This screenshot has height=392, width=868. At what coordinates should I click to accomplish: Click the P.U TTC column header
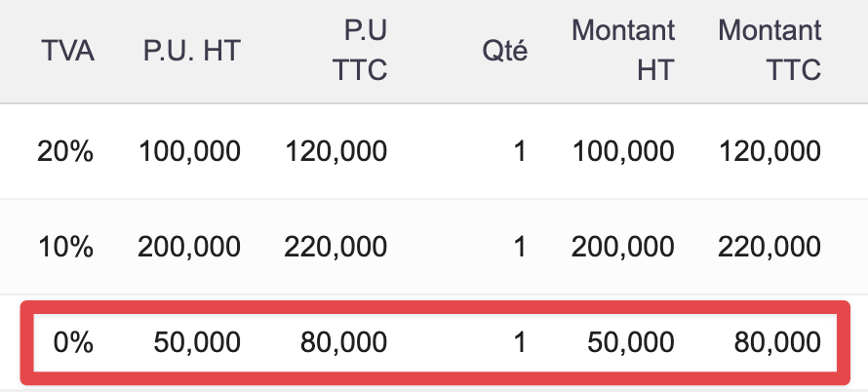coord(359,51)
